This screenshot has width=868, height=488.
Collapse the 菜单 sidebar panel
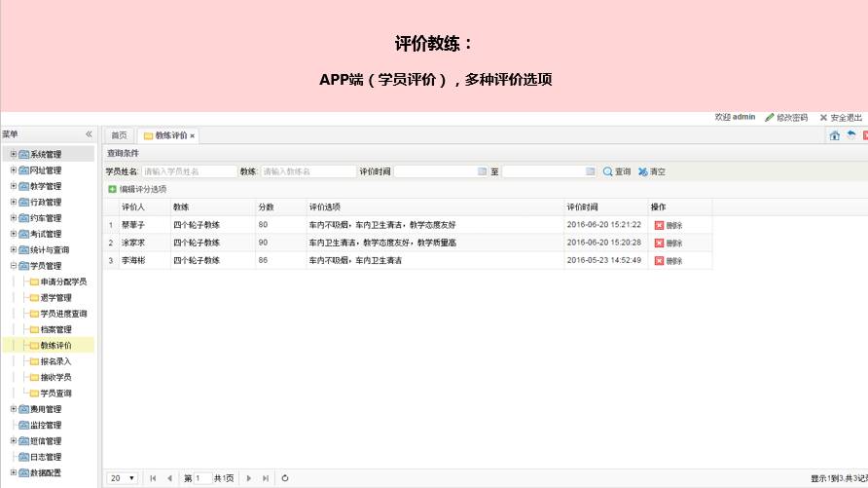pos(89,134)
